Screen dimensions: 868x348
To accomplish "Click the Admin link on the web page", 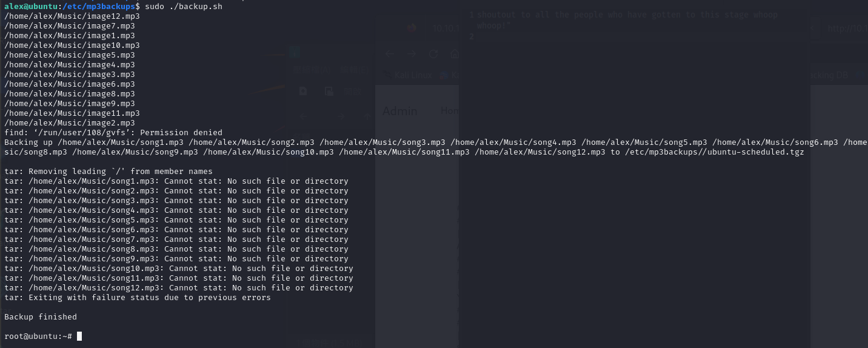I will 399,111.
